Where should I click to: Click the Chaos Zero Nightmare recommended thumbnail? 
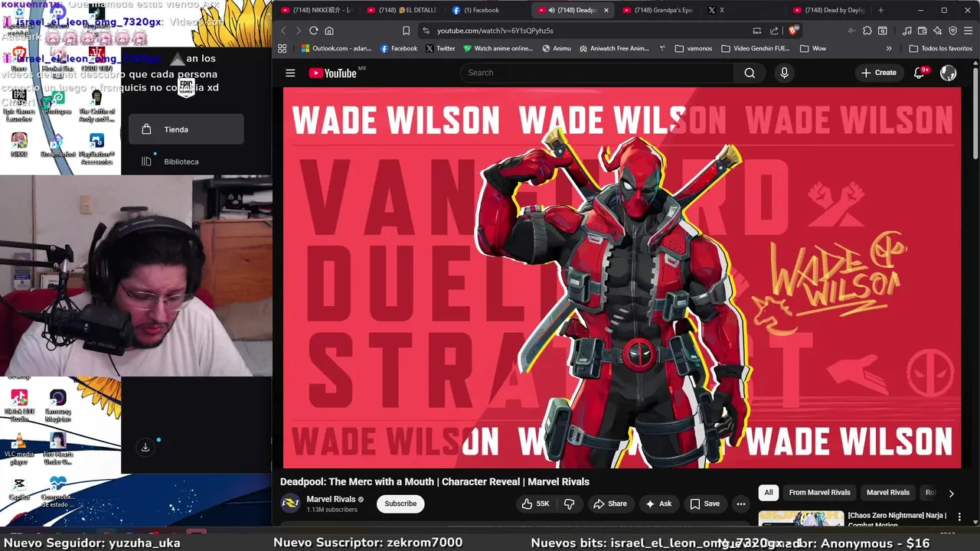(801, 519)
